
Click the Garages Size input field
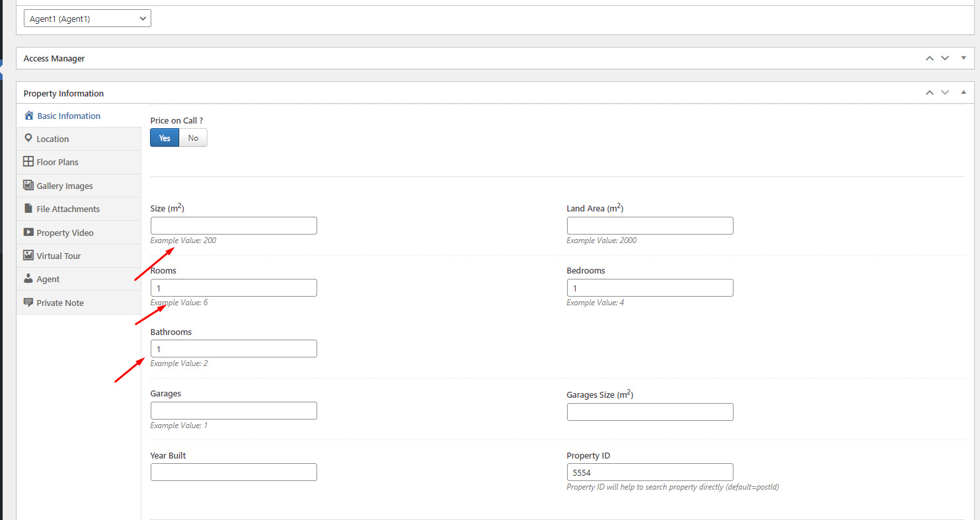pos(650,412)
